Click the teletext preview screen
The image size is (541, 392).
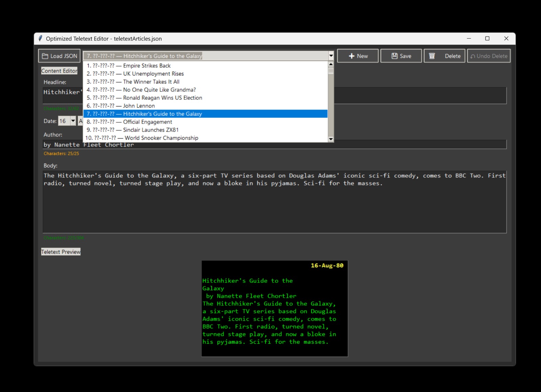[x=275, y=308]
